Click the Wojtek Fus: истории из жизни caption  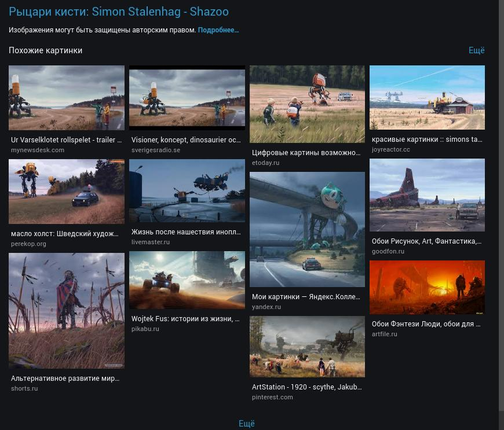point(185,319)
